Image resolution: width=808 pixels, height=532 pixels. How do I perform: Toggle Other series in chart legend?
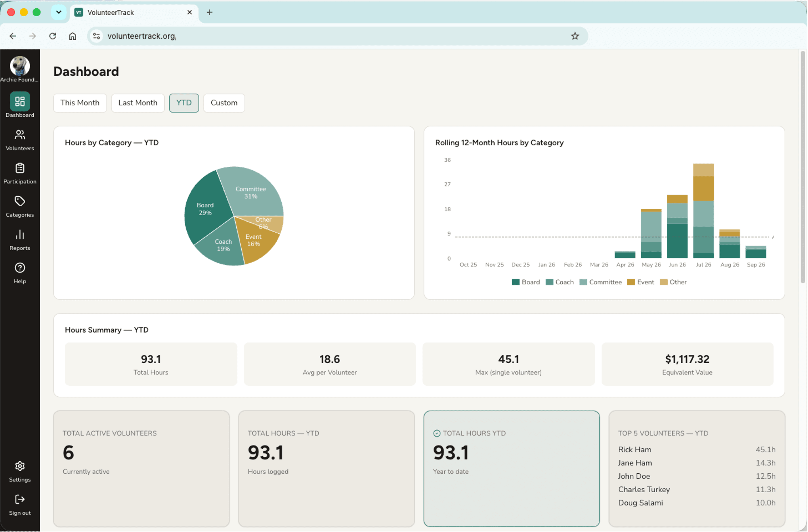(673, 282)
